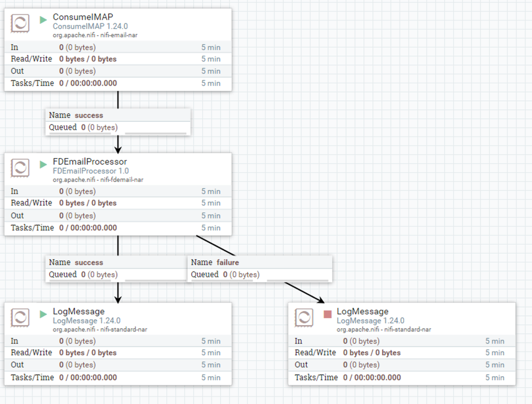Click the ConsumeIMAP Tasks/Time row
The width and height of the screenshot is (532, 404).
pyautogui.click(x=118, y=84)
